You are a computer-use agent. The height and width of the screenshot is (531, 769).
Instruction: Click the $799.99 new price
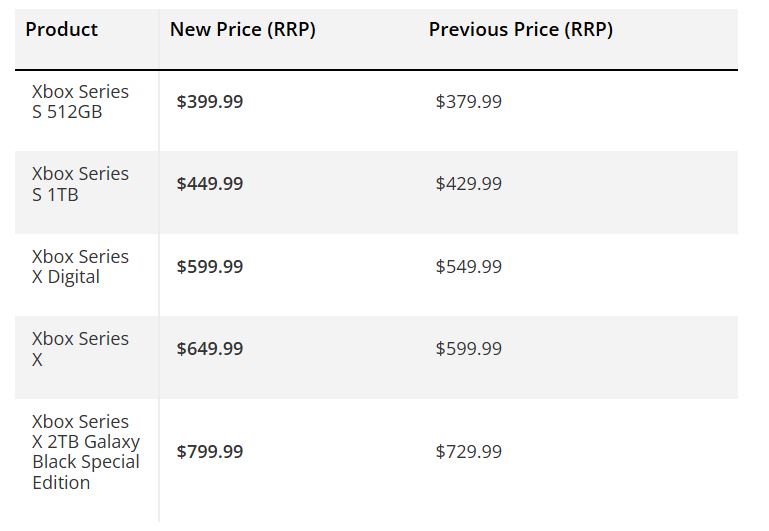pos(209,452)
